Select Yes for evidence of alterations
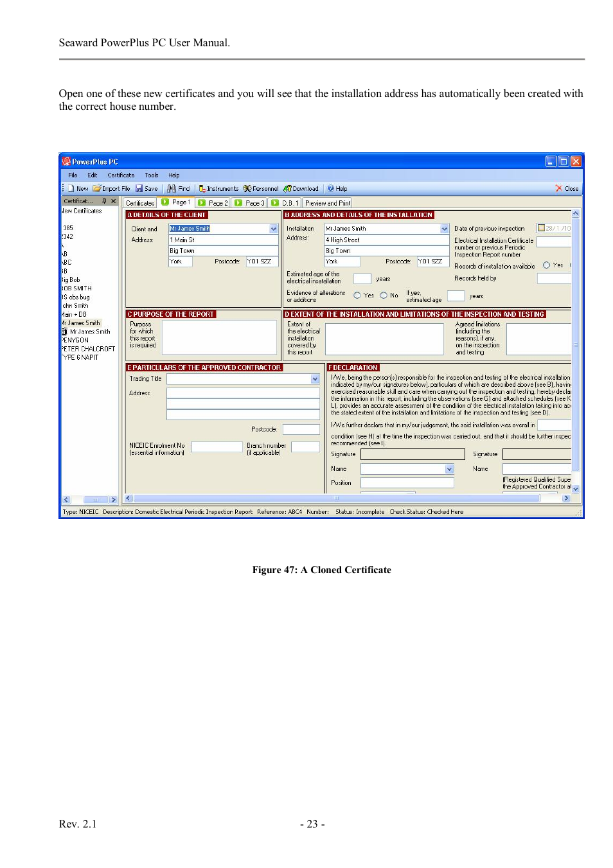613x868 pixels. pos(357,296)
